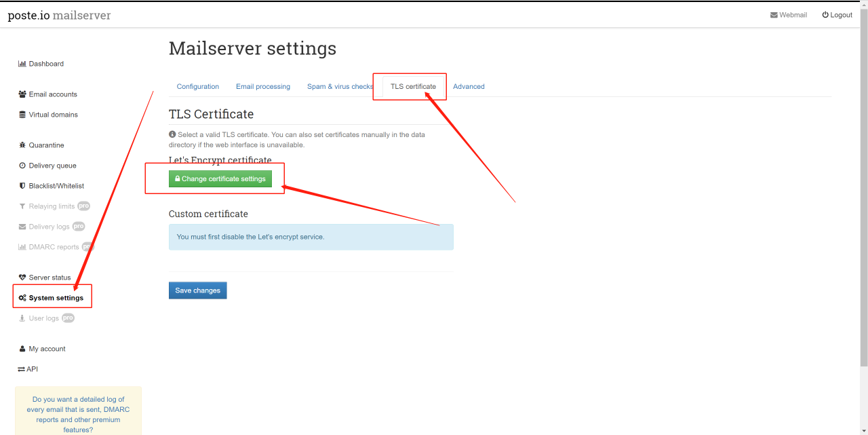
Task: Click the page's vertical scrollbar
Action: [x=863, y=204]
